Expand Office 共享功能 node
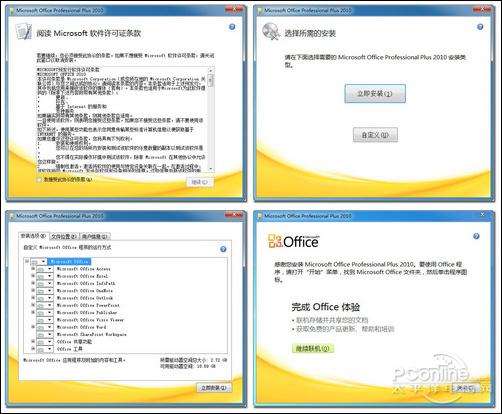This screenshot has width=502, height=414. (x=33, y=341)
